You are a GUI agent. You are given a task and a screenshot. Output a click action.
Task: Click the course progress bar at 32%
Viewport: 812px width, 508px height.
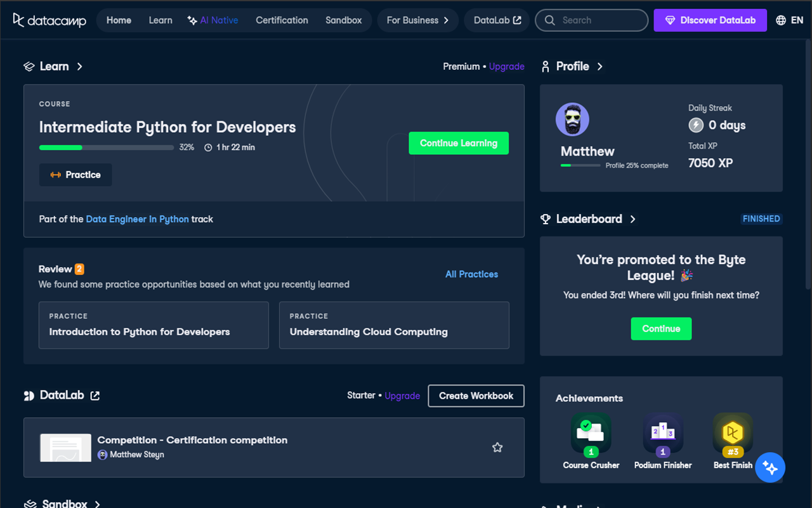107,147
